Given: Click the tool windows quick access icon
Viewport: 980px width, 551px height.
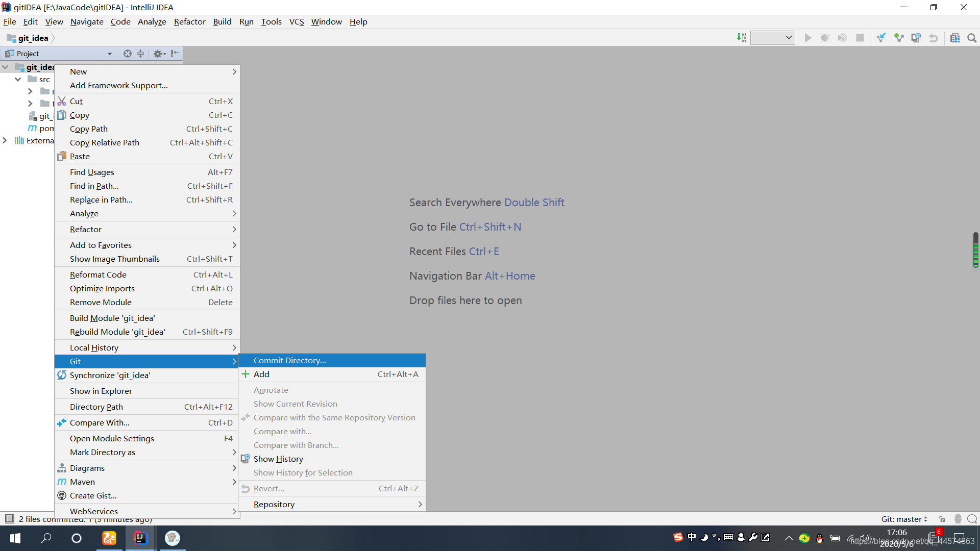Looking at the screenshot, I should 9,519.
